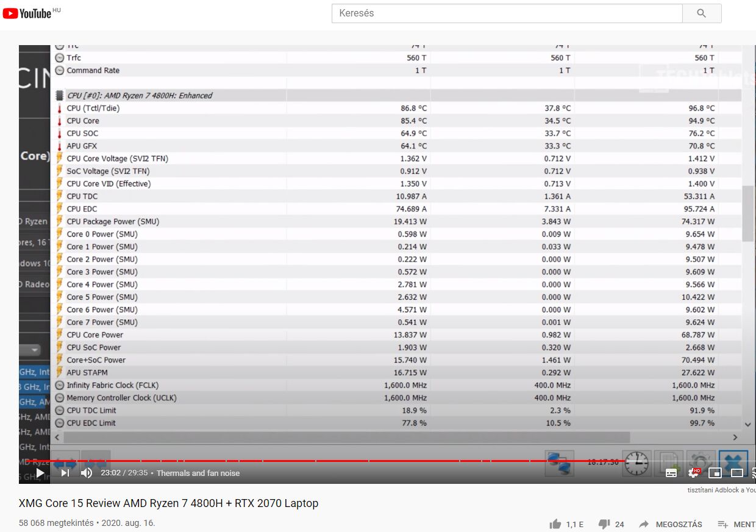The image size is (756, 532).
Task: Toggle theater mode view
Action: coord(737,473)
